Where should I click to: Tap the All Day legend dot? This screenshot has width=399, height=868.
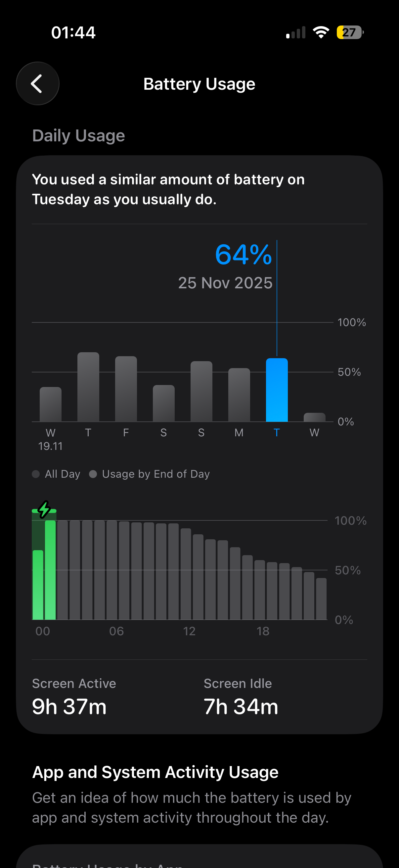[36, 474]
